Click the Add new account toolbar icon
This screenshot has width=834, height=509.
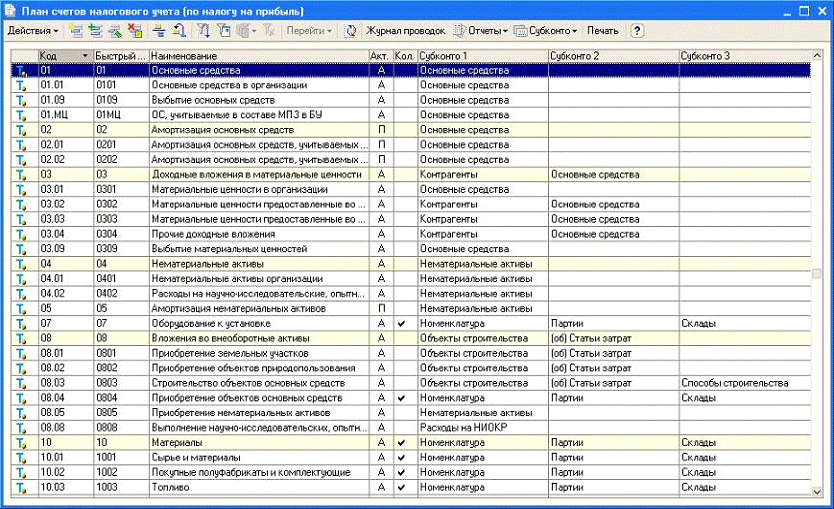point(77,31)
